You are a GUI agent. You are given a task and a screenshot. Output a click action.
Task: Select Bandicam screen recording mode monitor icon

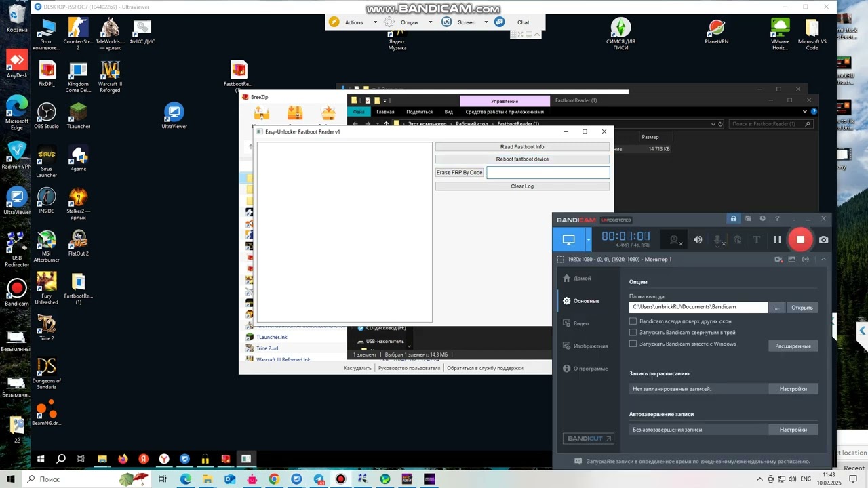click(x=568, y=239)
